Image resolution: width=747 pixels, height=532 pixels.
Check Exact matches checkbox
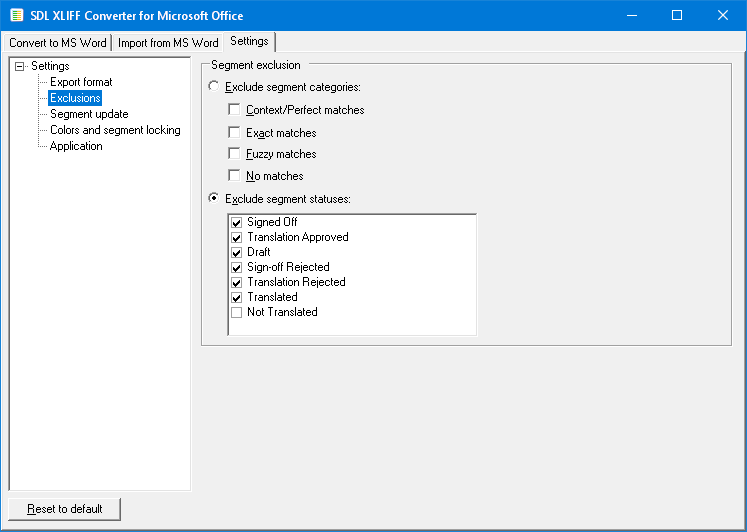[234, 132]
